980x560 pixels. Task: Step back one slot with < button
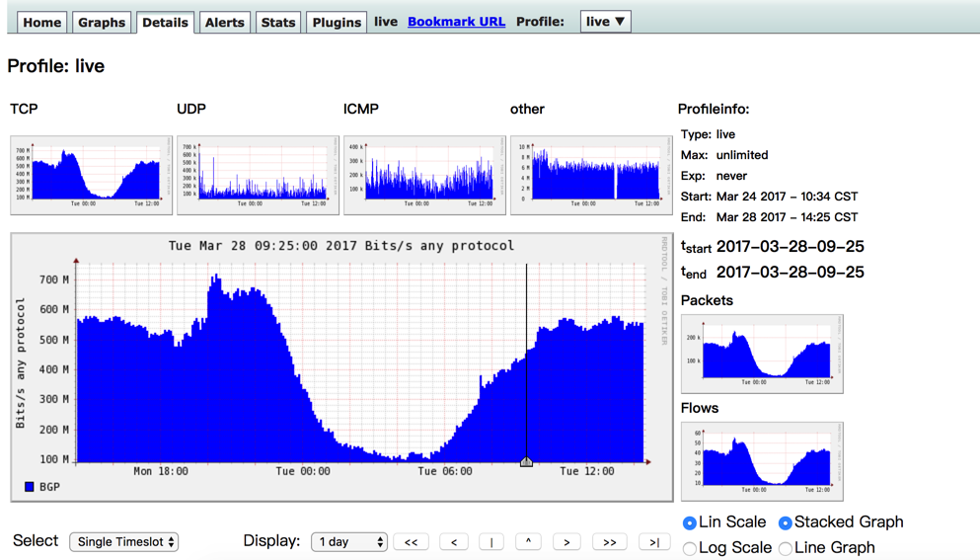[454, 542]
